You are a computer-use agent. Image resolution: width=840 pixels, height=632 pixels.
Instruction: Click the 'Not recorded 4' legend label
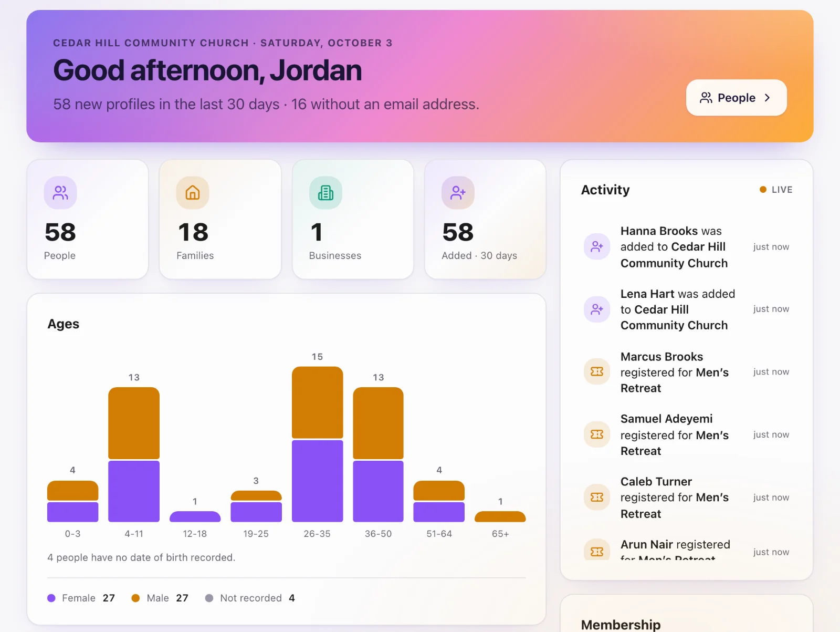[x=257, y=598]
